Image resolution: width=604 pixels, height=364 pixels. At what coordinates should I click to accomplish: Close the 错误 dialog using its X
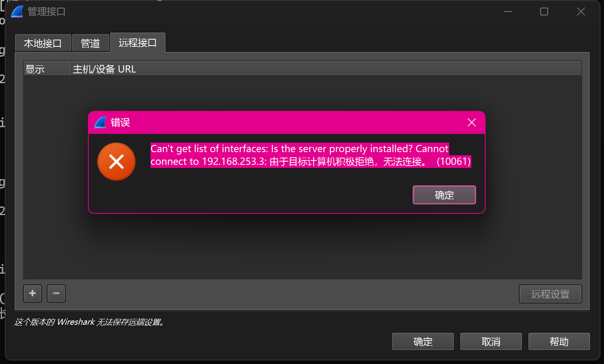[x=472, y=122]
